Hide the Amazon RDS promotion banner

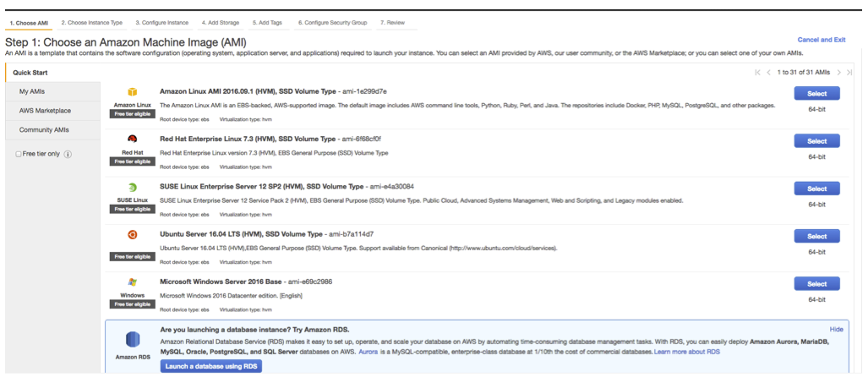click(836, 330)
